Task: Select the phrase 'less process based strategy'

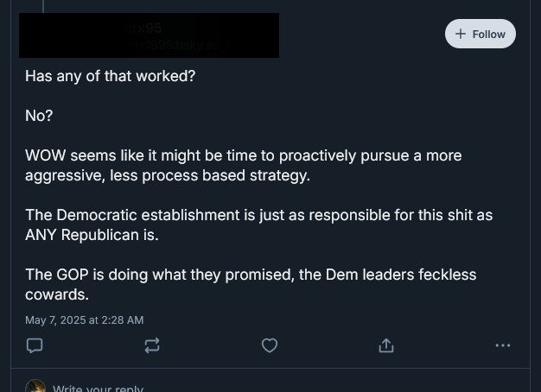Action: [x=209, y=176]
